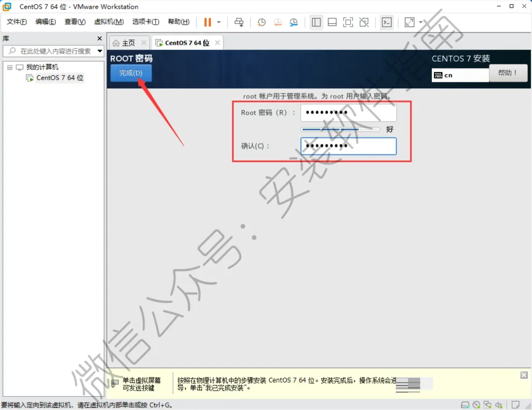This screenshot has width=532, height=410.
Task: Toggle the library sidebar view
Action: pos(316,22)
